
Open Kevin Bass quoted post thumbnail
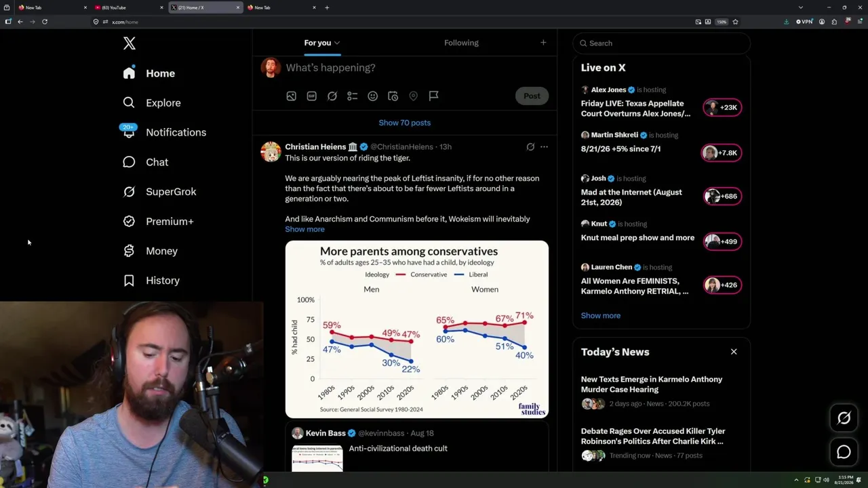tap(317, 458)
